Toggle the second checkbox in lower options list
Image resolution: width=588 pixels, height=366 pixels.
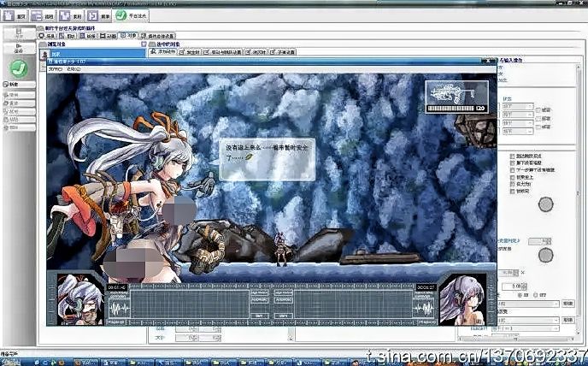(512, 163)
